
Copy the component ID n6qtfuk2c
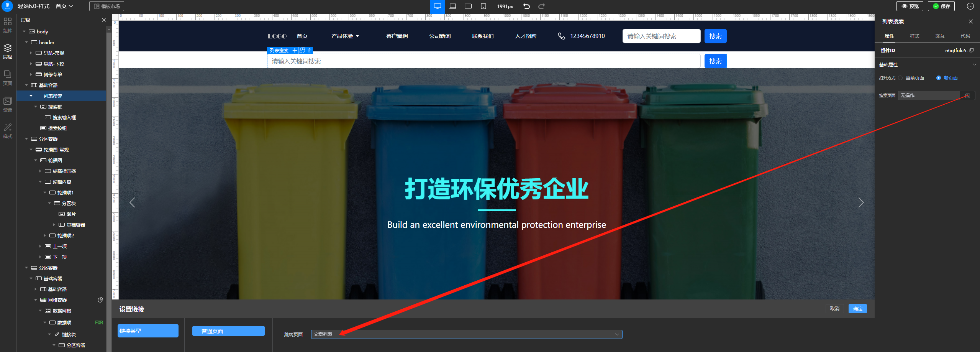click(972, 50)
